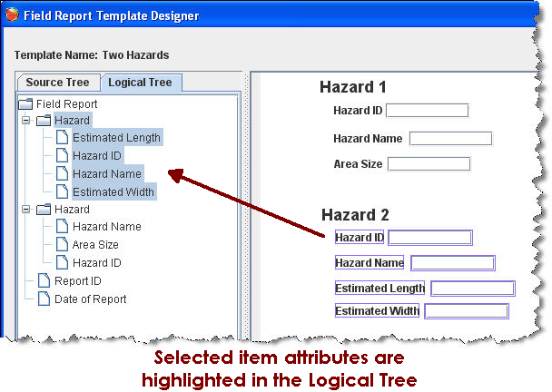Switch to the Source Tree tab

(x=57, y=83)
